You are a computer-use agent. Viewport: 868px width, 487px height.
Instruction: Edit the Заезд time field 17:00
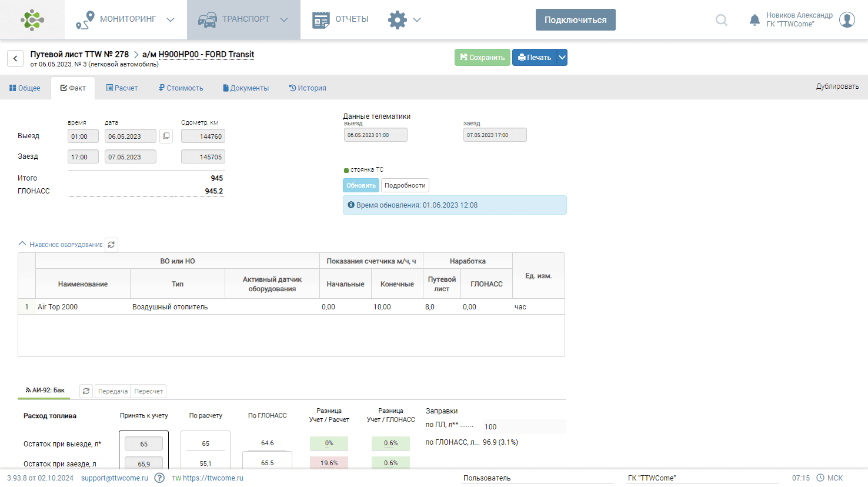[83, 157]
